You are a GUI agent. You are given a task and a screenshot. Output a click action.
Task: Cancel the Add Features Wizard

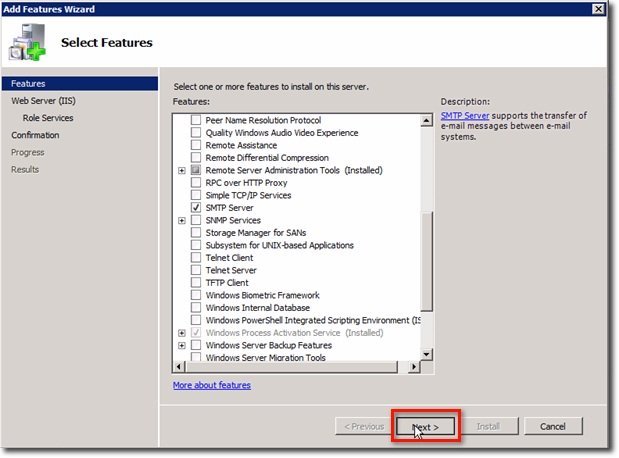(x=553, y=426)
